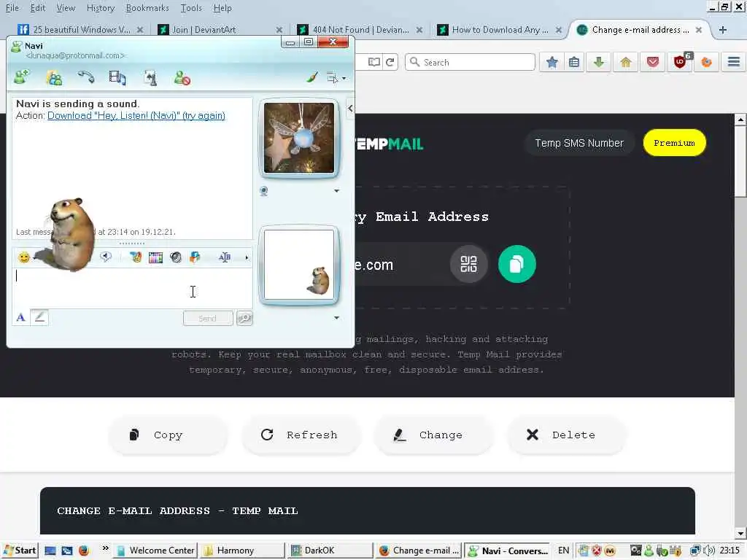Switch to DarkOK taskbar window
Image resolution: width=747 pixels, height=560 pixels.
[329, 551]
